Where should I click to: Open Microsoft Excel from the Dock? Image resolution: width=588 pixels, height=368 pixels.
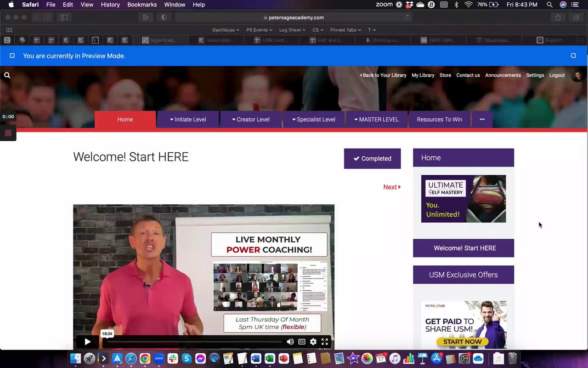270,358
